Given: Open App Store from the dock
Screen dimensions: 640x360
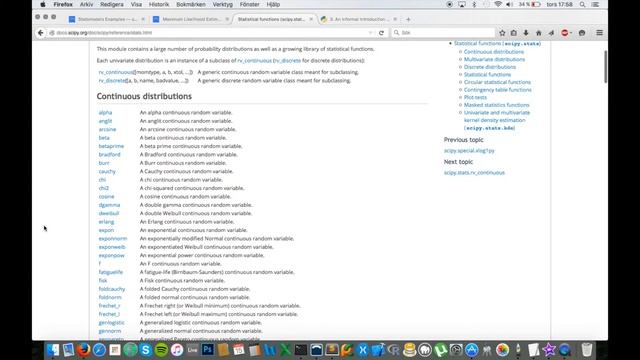Looking at the screenshot, I should click(471, 350).
